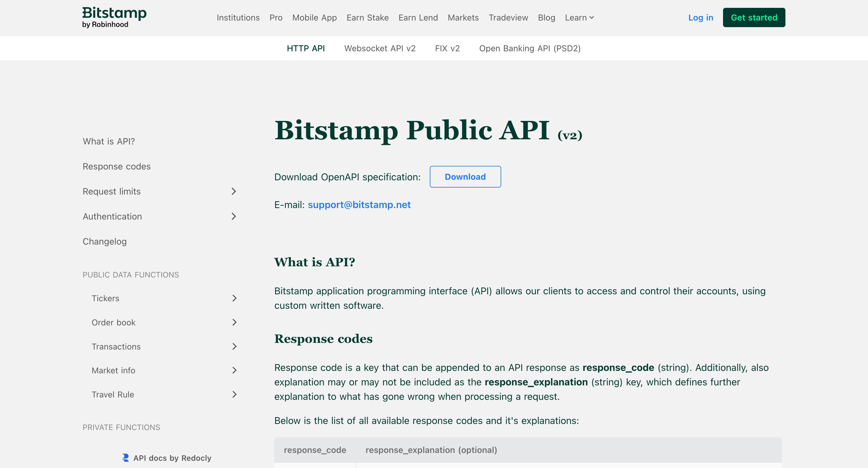
Task: Click the support@bitstamp.net email link
Action: (359, 205)
